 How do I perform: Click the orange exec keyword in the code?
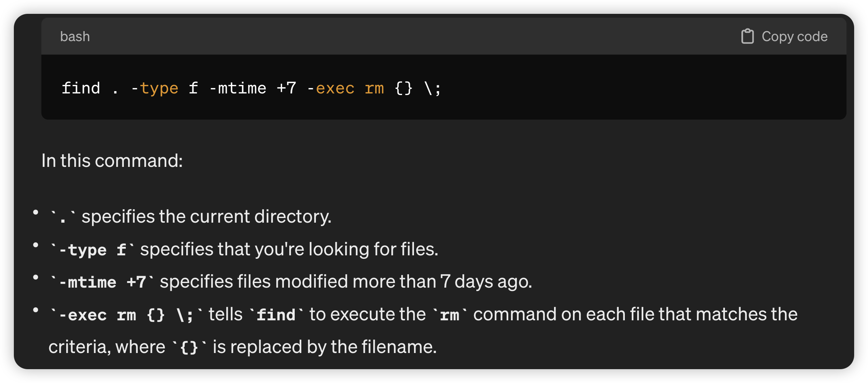[x=335, y=88]
